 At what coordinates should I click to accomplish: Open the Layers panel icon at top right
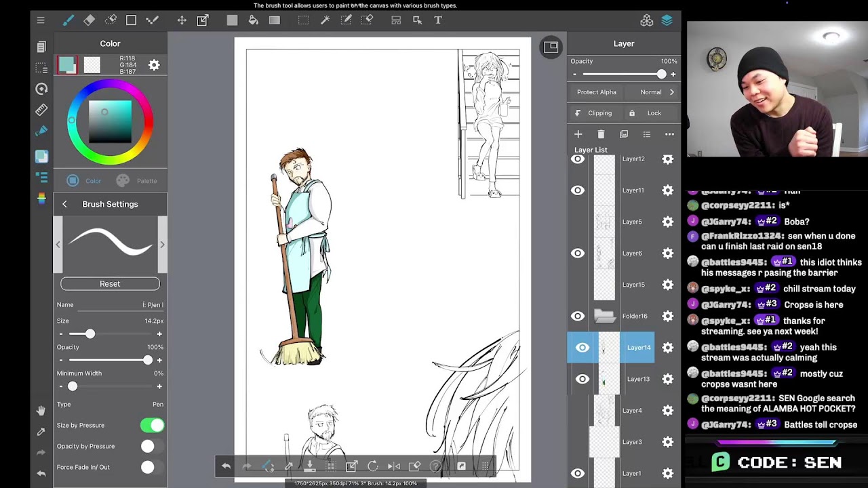click(x=667, y=20)
